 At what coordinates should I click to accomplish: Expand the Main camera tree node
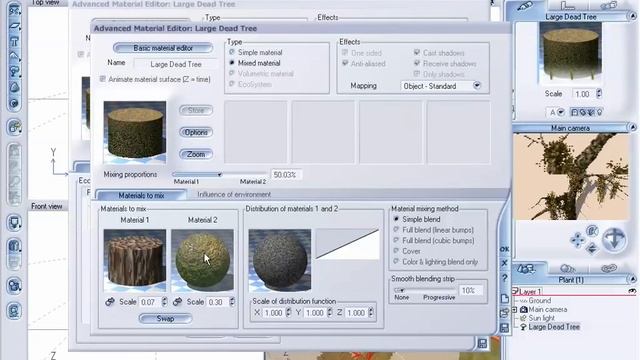pos(515,309)
